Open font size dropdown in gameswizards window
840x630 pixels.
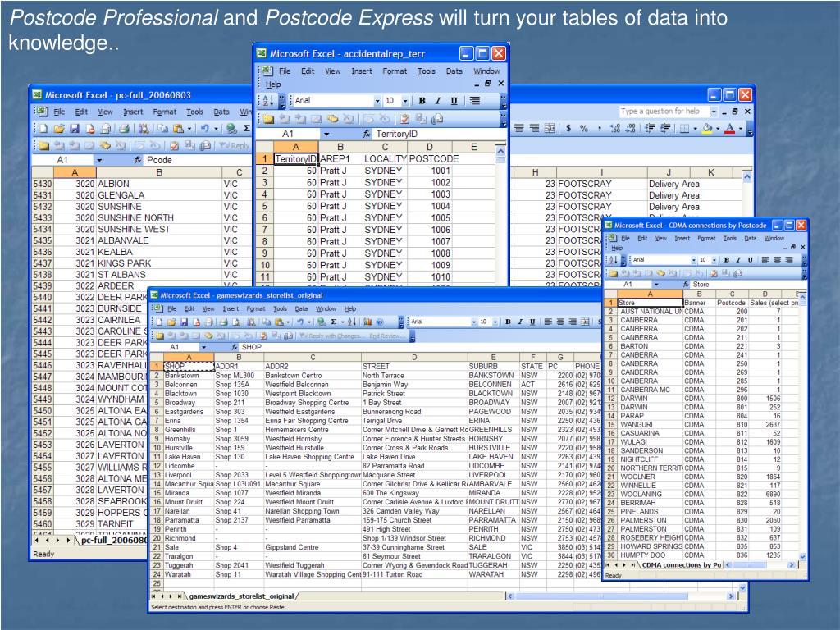pyautogui.click(x=495, y=322)
